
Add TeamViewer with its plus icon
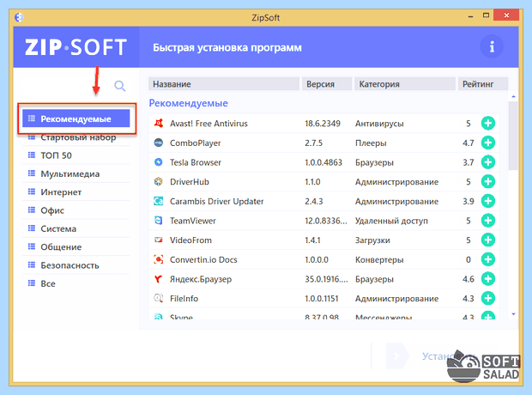point(488,221)
